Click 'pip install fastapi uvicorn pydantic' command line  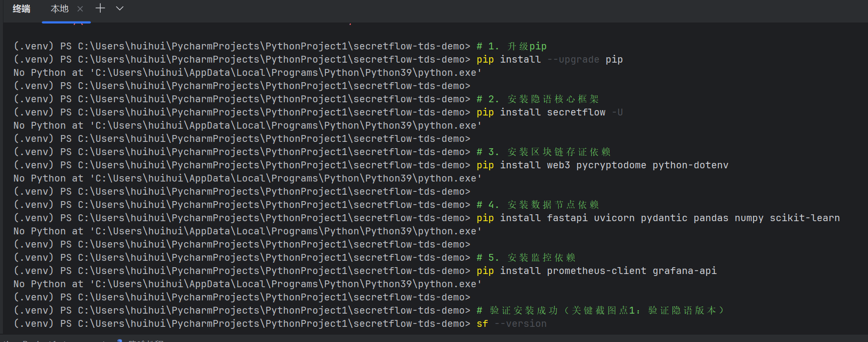click(x=658, y=218)
